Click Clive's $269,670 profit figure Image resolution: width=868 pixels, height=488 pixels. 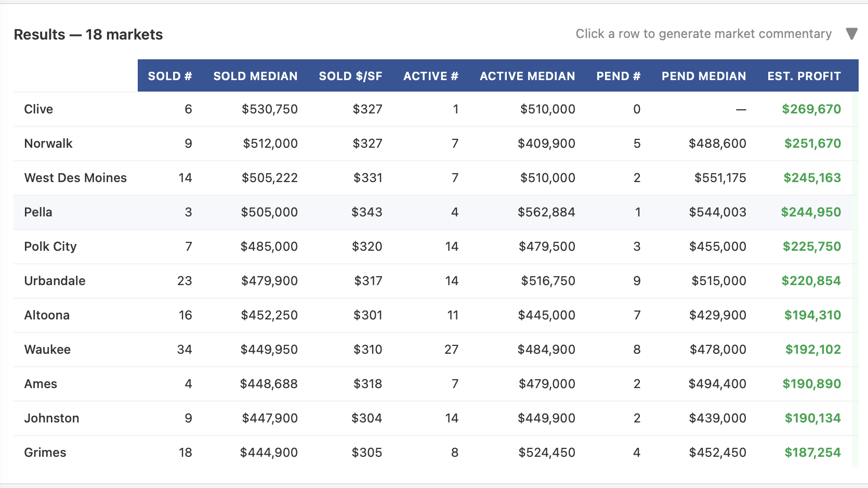[811, 109]
